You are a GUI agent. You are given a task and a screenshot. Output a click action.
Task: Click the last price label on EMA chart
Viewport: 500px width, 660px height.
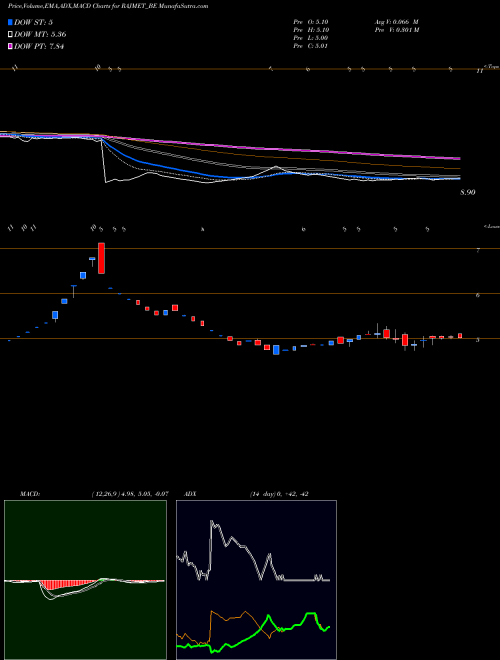click(x=468, y=192)
